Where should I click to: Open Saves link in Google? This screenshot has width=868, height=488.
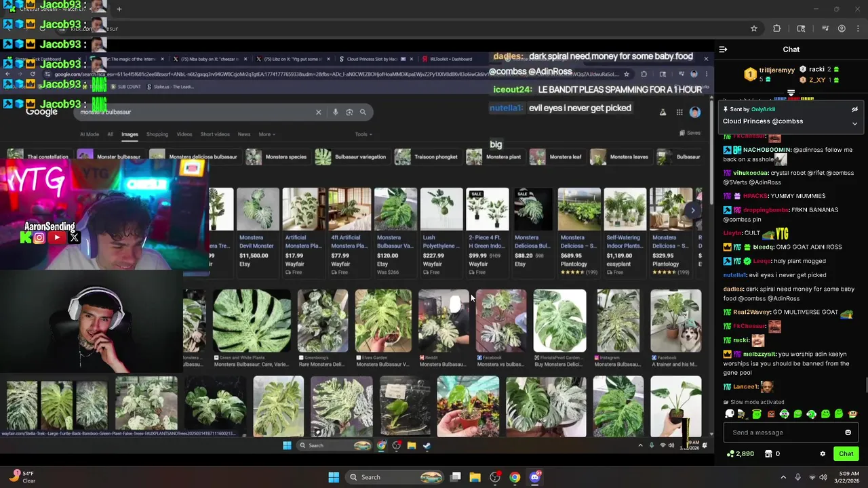[x=690, y=133]
